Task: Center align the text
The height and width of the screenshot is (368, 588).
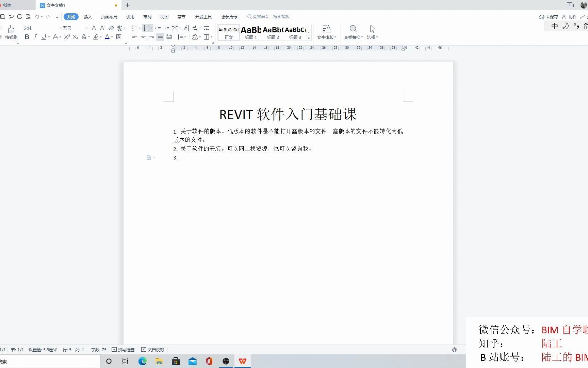Action: click(143, 37)
